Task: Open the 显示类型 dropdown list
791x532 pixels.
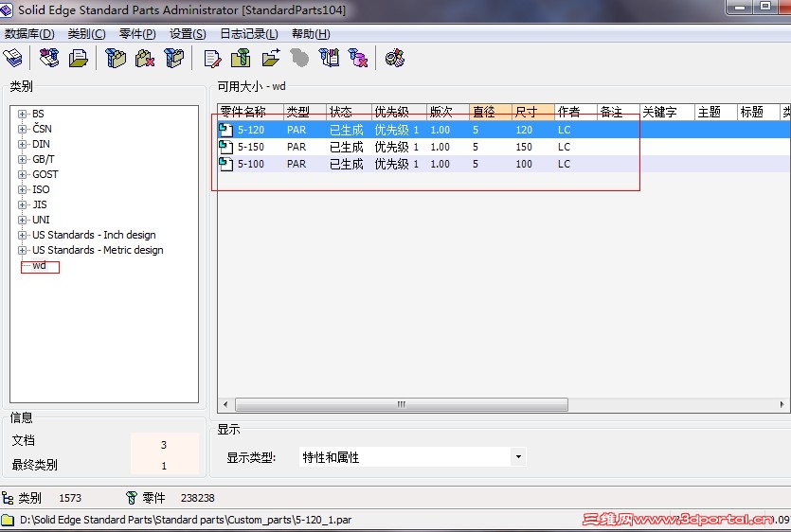Action: click(518, 457)
